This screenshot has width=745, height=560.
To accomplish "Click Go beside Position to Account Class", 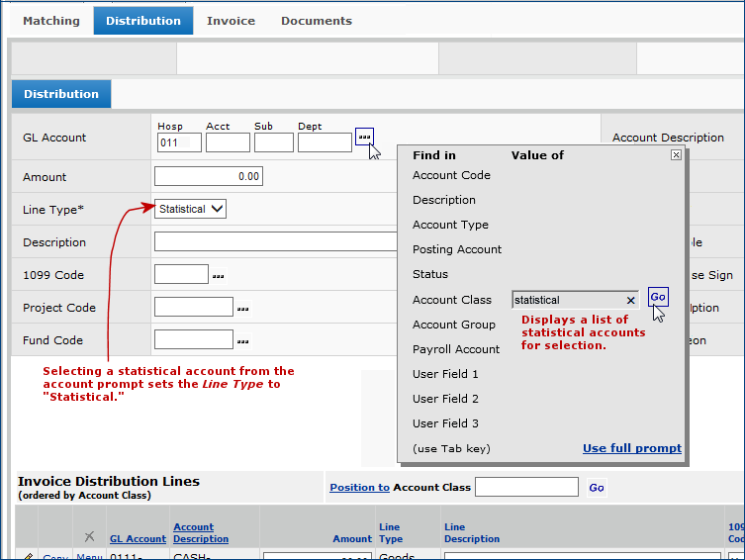I will [596, 488].
